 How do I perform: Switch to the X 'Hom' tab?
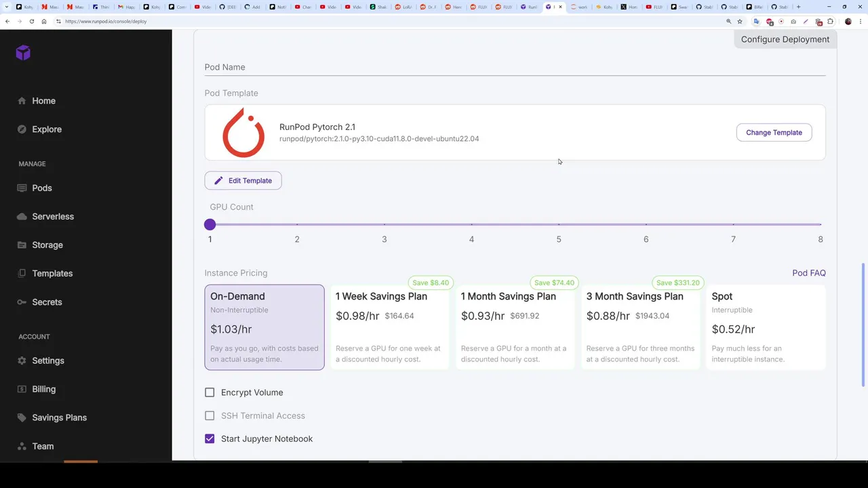tap(630, 7)
